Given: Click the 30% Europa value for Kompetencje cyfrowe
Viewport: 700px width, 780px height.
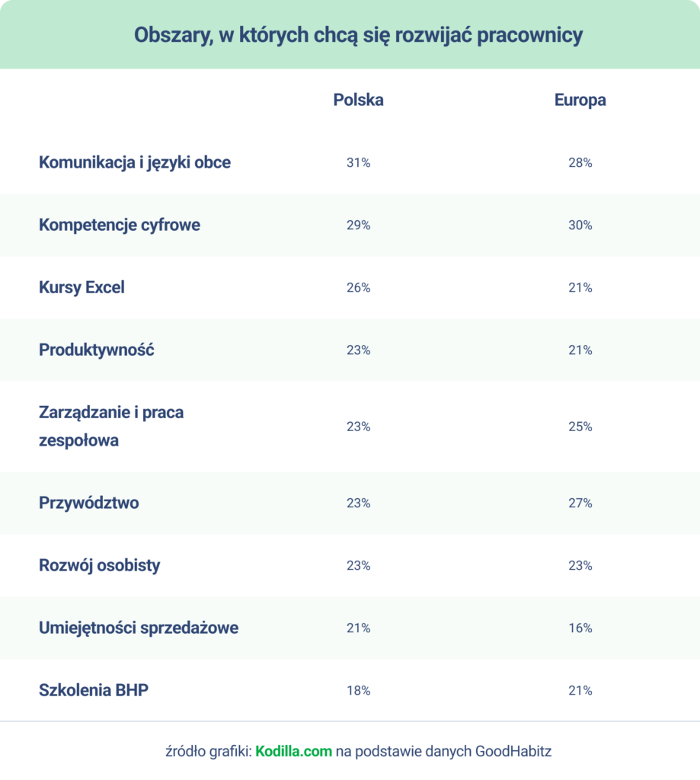Looking at the screenshot, I should [x=580, y=225].
